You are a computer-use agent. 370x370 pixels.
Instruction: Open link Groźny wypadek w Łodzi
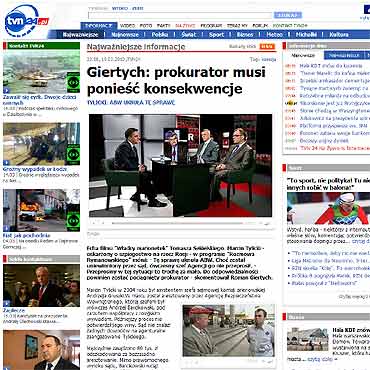35,169
